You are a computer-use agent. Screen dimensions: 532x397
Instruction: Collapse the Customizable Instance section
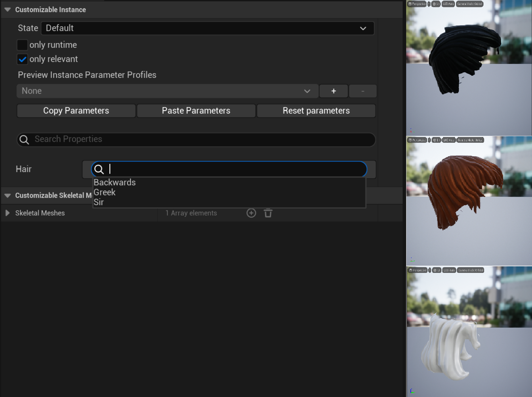tap(8, 9)
